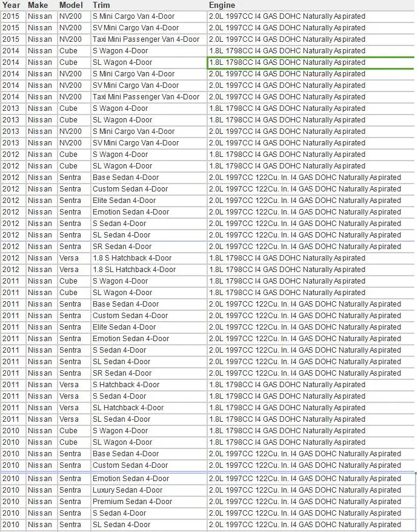Select 2010 Sentra 'S Sedan 4-Door' trim cell
The height and width of the screenshot is (532, 418).
click(x=149, y=514)
